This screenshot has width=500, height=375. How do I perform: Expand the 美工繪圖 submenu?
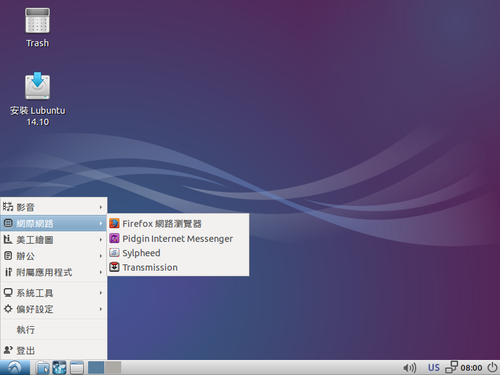(54, 239)
